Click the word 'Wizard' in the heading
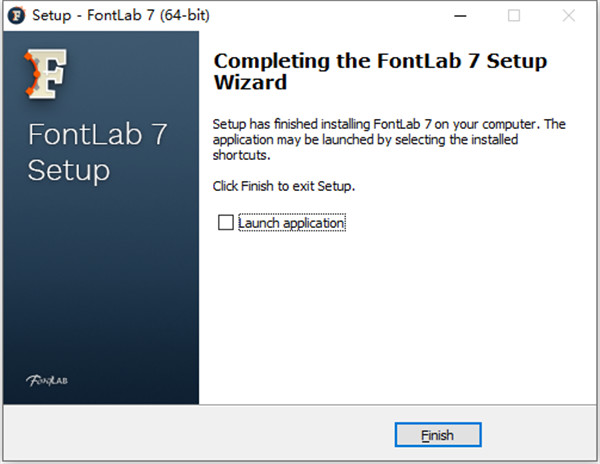This screenshot has width=600, height=464. pos(251,82)
